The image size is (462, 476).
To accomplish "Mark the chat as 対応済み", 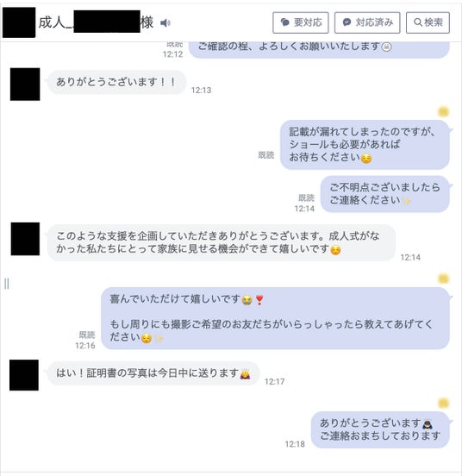I will coord(367,22).
